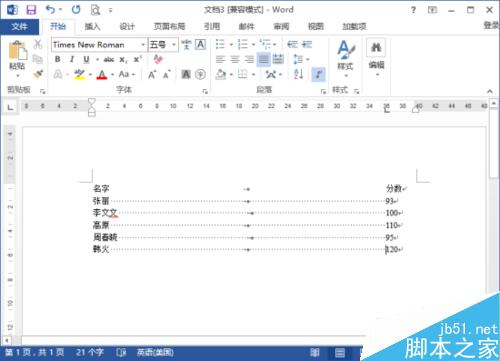The height and width of the screenshot is (361, 500).
Task: Open shading paint bucket tool
Action: (x=220, y=74)
